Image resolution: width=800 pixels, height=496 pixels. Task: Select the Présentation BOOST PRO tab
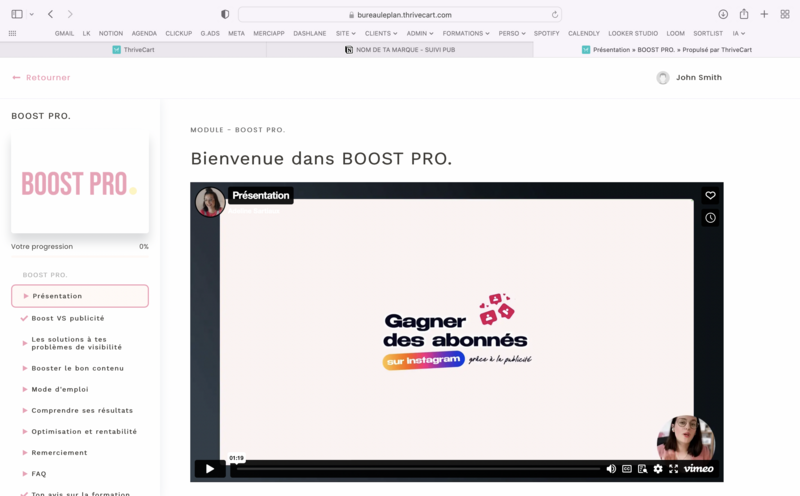pyautogui.click(x=666, y=49)
